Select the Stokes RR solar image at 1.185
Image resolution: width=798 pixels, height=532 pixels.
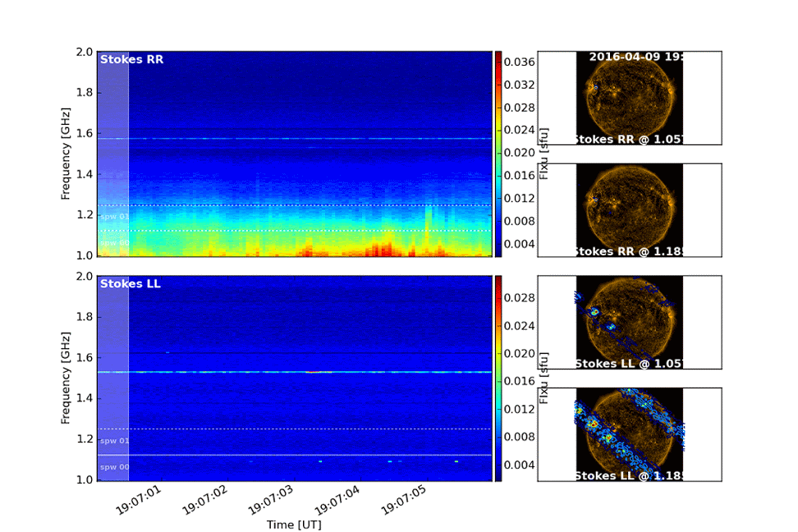coord(630,210)
